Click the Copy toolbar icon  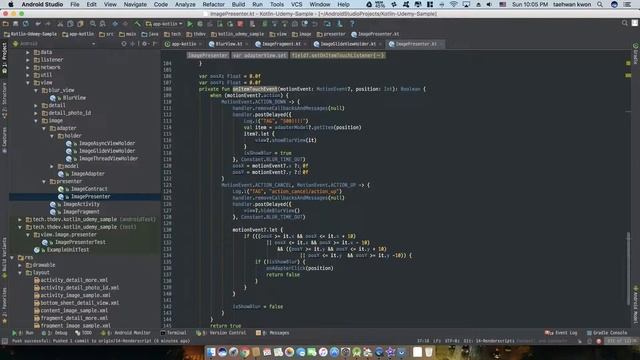[x=70, y=24]
